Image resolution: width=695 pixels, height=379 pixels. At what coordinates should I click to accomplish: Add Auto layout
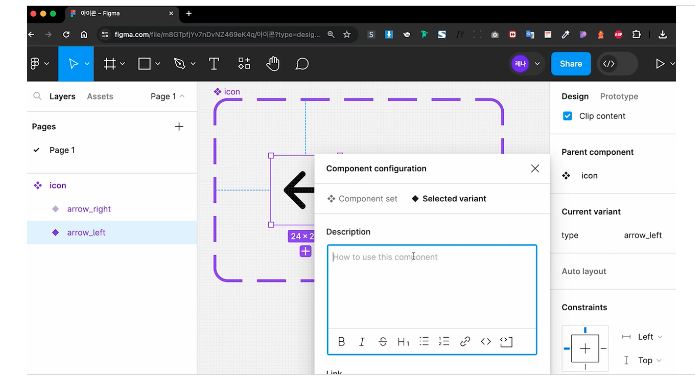point(583,271)
